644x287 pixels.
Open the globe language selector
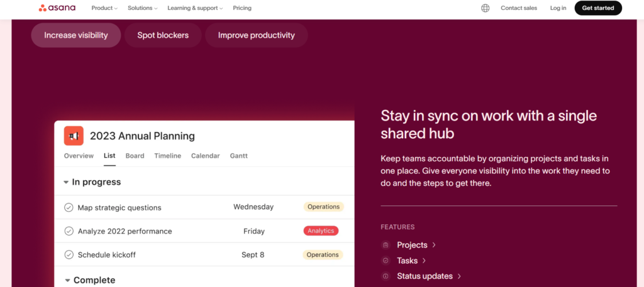point(485,8)
